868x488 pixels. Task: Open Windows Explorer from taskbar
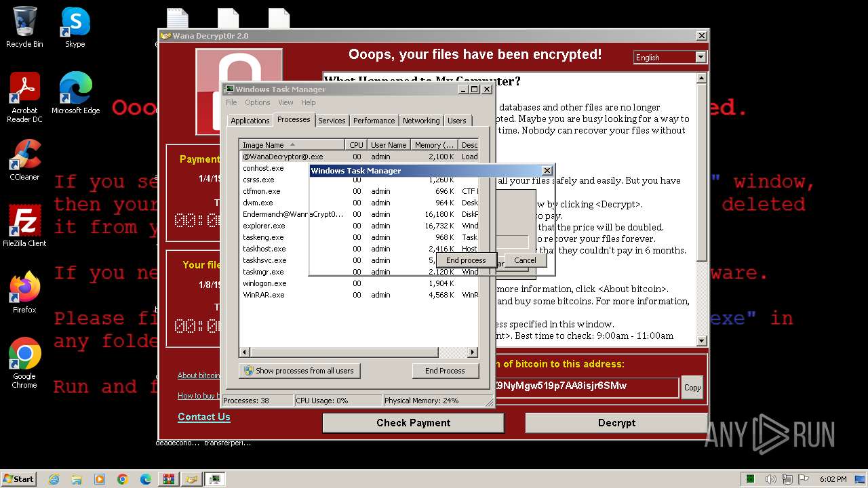[77, 479]
